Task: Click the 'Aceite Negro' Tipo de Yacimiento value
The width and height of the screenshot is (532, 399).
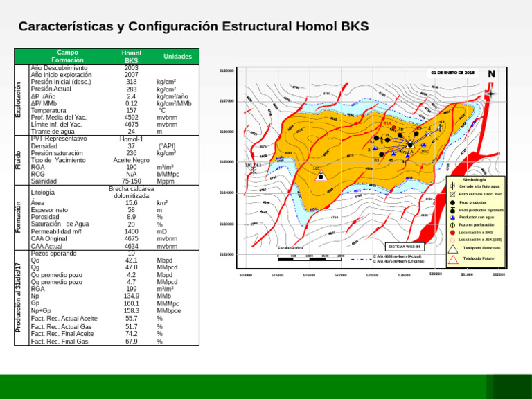Action: pyautogui.click(x=132, y=160)
